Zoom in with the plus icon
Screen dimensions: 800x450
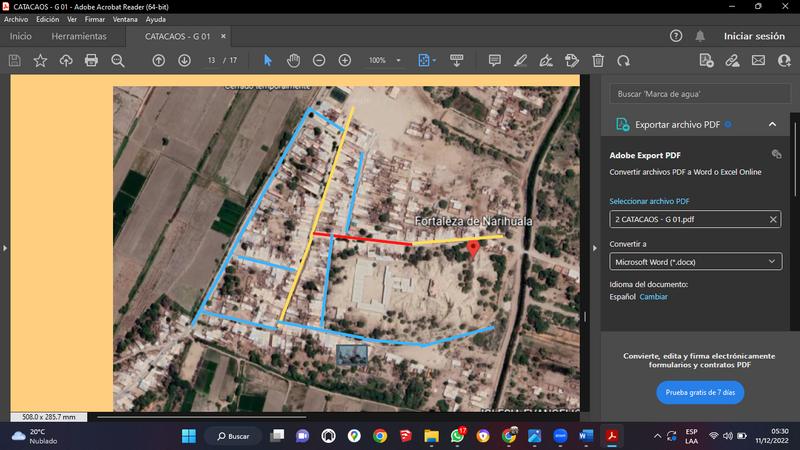click(345, 61)
